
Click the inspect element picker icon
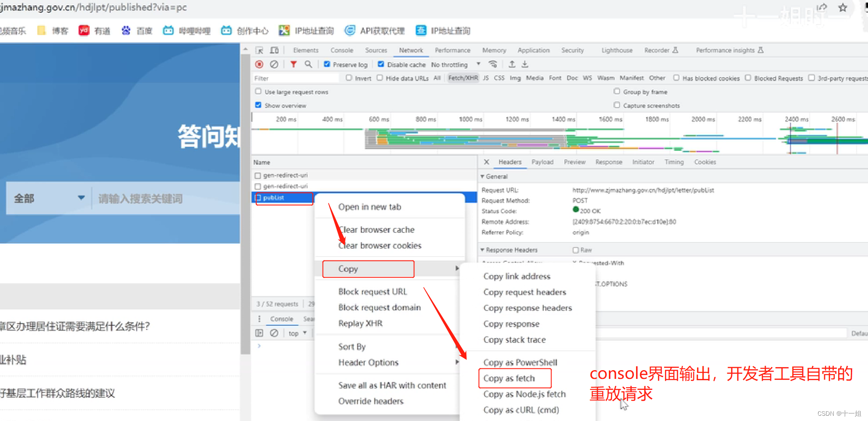click(260, 50)
